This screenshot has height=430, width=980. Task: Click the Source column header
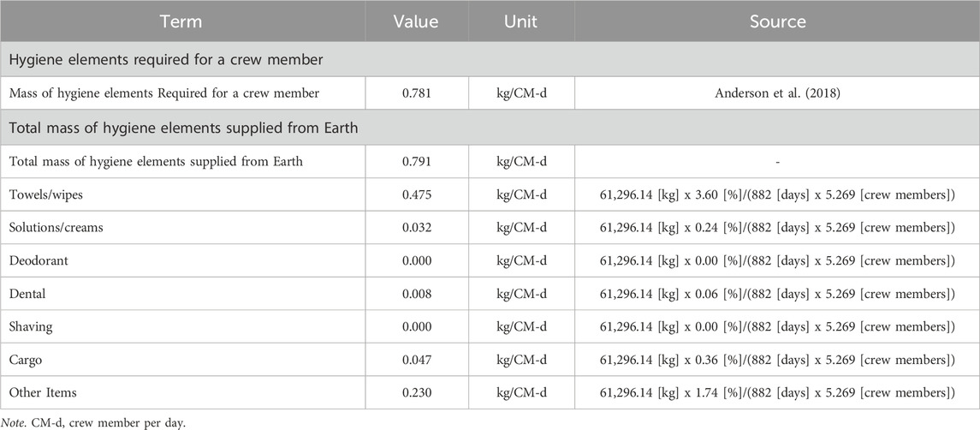tap(777, 21)
